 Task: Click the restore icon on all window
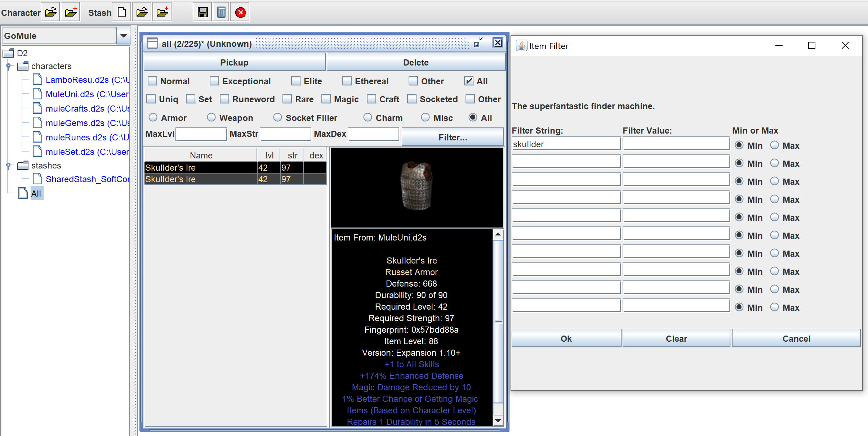478,42
